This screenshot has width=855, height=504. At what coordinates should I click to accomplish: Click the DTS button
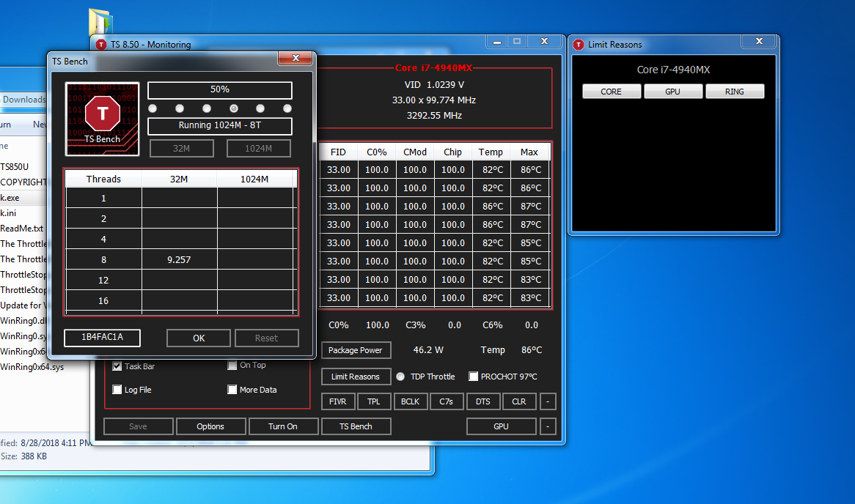click(482, 401)
